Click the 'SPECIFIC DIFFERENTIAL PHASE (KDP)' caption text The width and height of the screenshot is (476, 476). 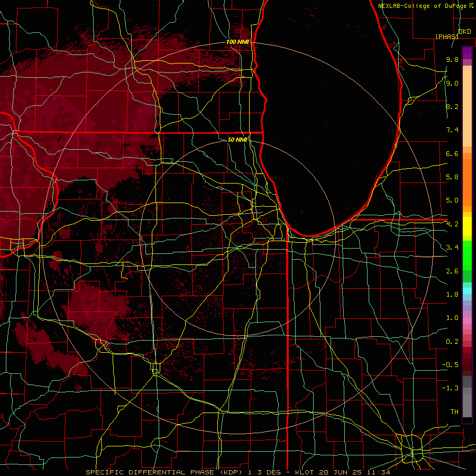tap(164, 472)
